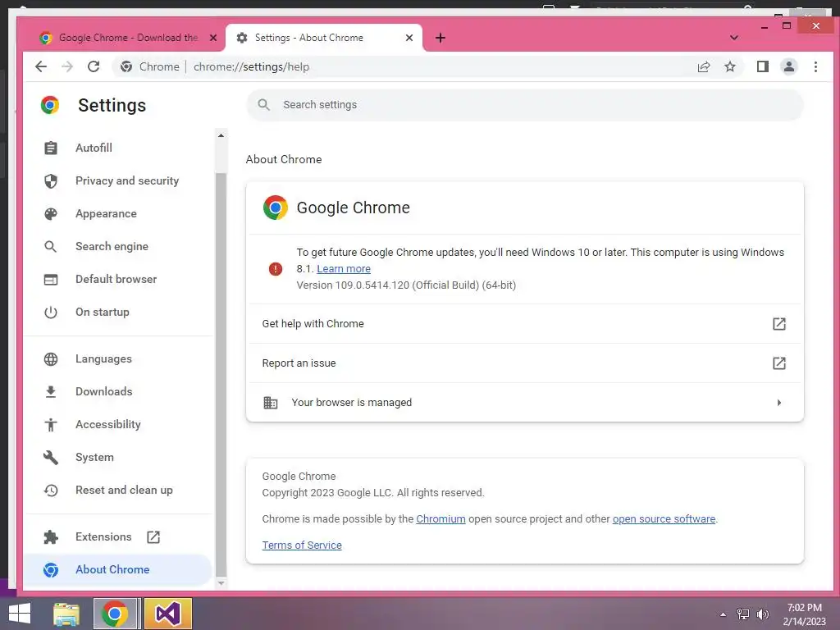Open File Explorer from the taskbar
Image resolution: width=840 pixels, height=630 pixels.
point(66,614)
